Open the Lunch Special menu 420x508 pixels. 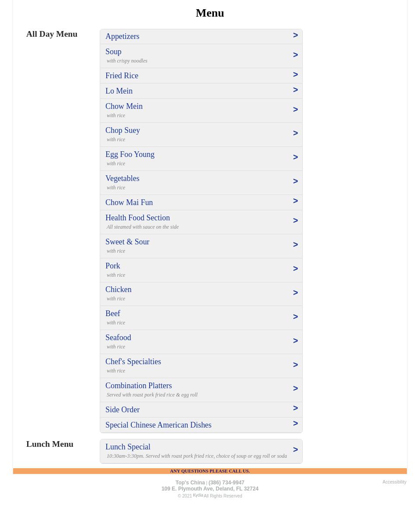128,447
